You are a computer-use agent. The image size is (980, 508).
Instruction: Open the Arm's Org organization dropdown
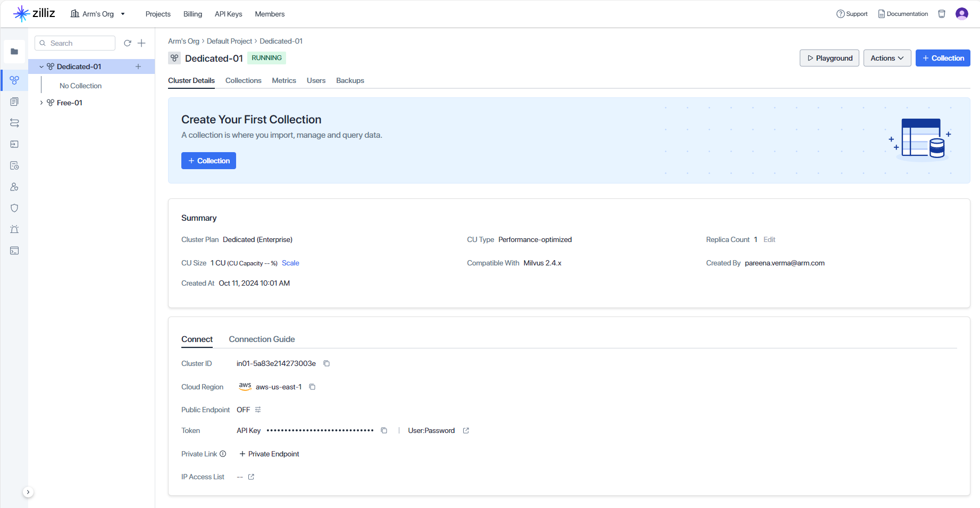coord(98,14)
